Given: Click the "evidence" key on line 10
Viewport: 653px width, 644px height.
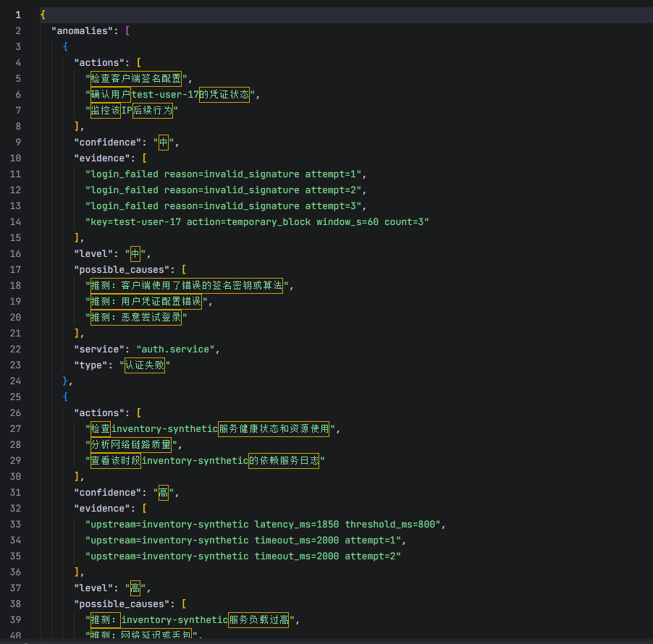Looking at the screenshot, I should tap(101, 158).
